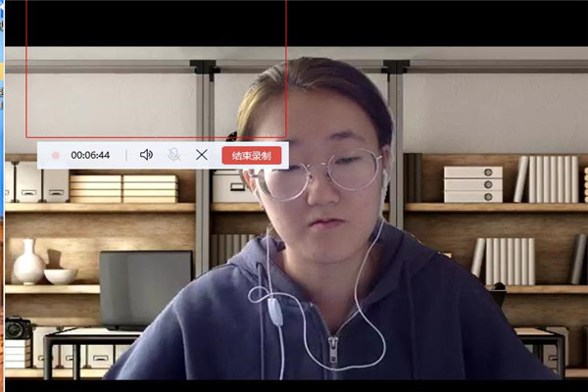Image resolution: width=588 pixels, height=392 pixels.
Task: Click the pink recording indicator dot
Action: pos(56,155)
